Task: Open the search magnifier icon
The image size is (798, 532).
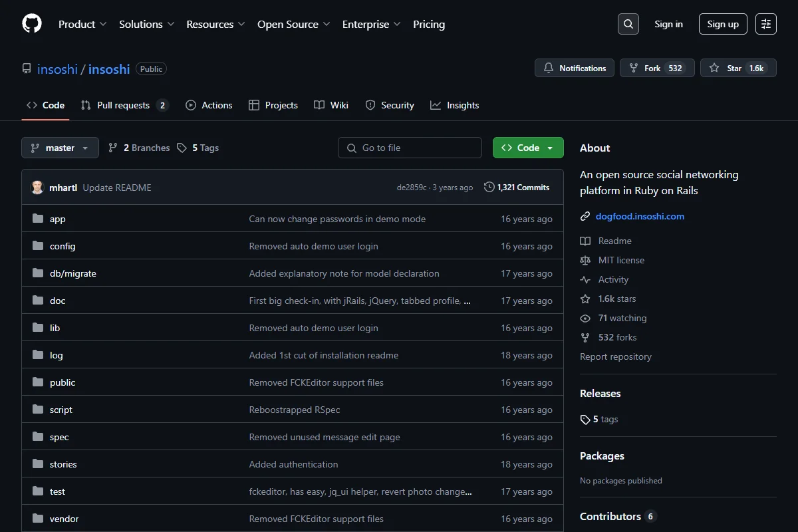Action: [x=628, y=24]
